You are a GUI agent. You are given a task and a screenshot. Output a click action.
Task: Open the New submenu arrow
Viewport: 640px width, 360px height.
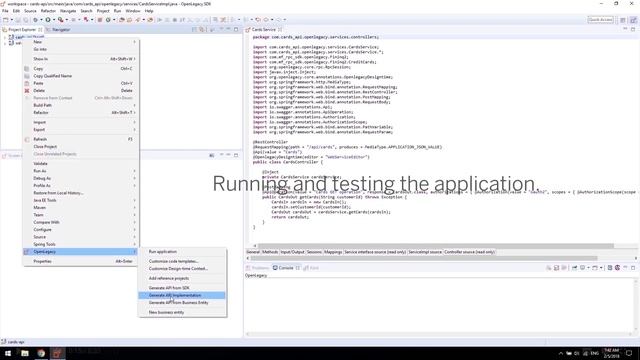(x=134, y=42)
